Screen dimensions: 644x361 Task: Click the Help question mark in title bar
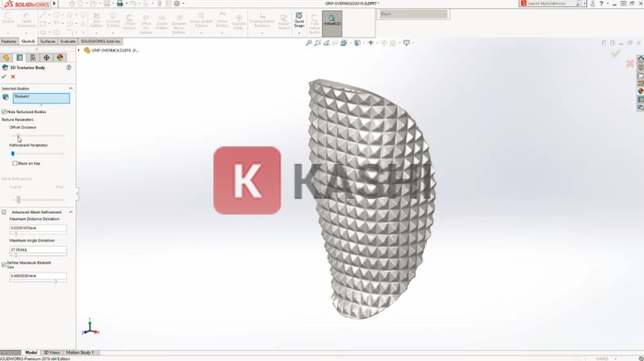pos(602,4)
